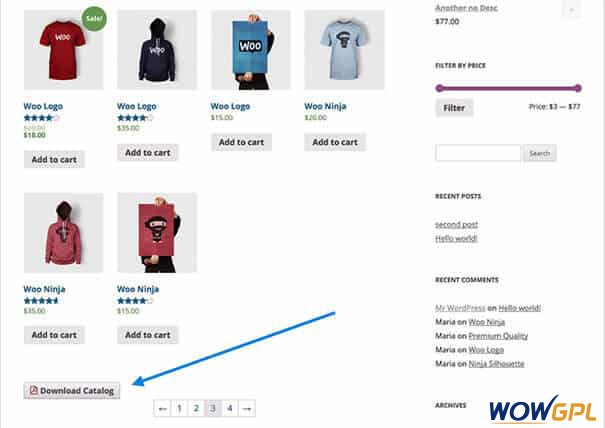Open the red Woo Logo t-shirt image
The width and height of the screenshot is (605, 428).
pyautogui.click(x=64, y=50)
